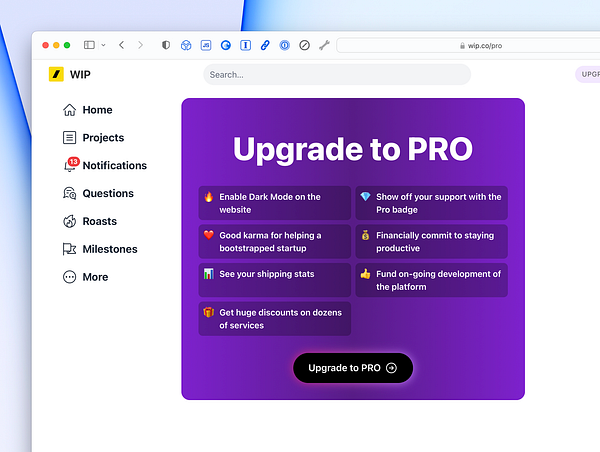This screenshot has height=452, width=600.
Task: Click the partially visible UPGRADE pill
Action: point(588,74)
